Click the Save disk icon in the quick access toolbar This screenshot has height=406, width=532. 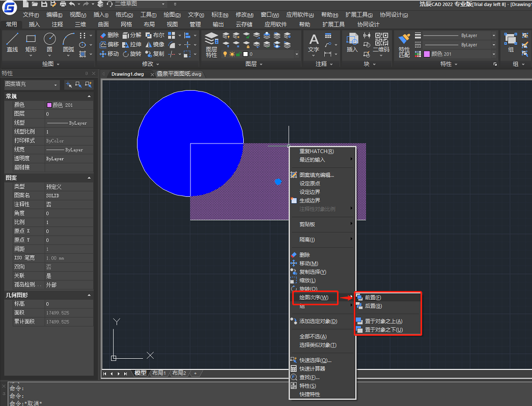click(x=44, y=4)
